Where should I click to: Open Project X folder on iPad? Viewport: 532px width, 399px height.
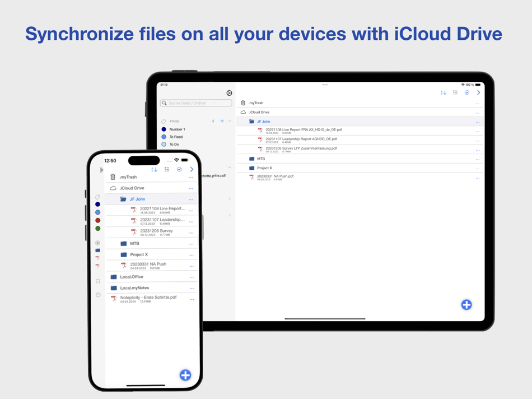[360, 168]
